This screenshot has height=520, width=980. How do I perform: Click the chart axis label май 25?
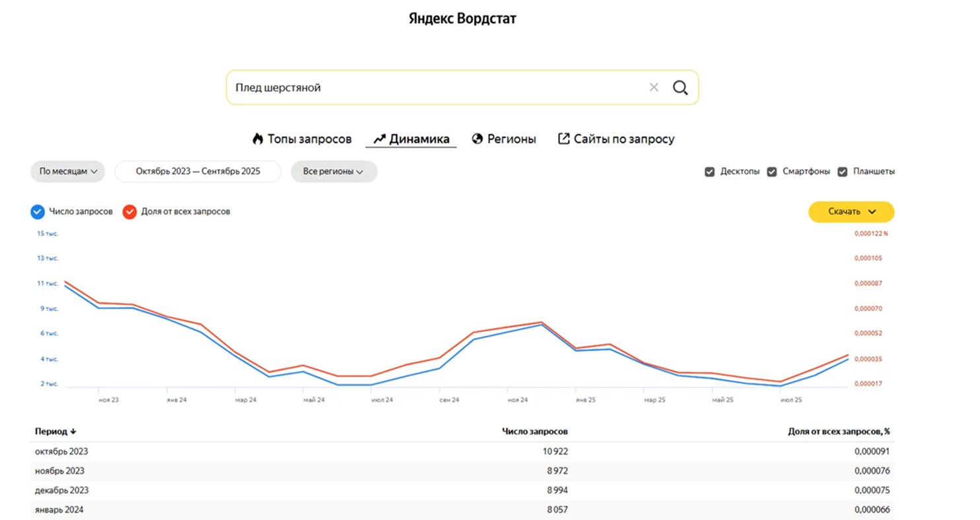pyautogui.click(x=722, y=400)
